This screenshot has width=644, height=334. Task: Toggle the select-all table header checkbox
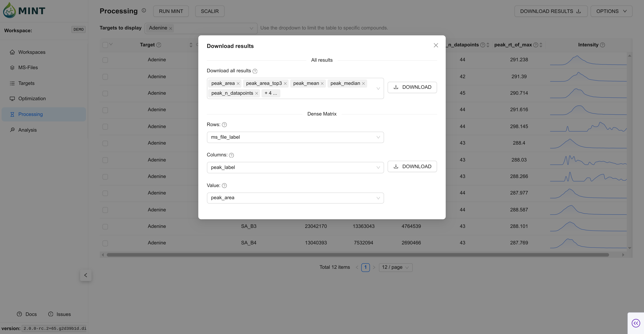105,45
